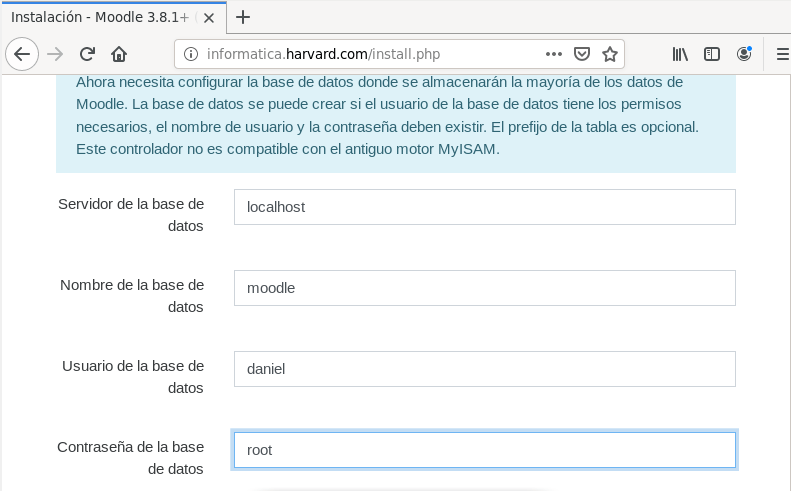
Task: Open the Firefox hamburger menu
Action: pyautogui.click(x=782, y=54)
